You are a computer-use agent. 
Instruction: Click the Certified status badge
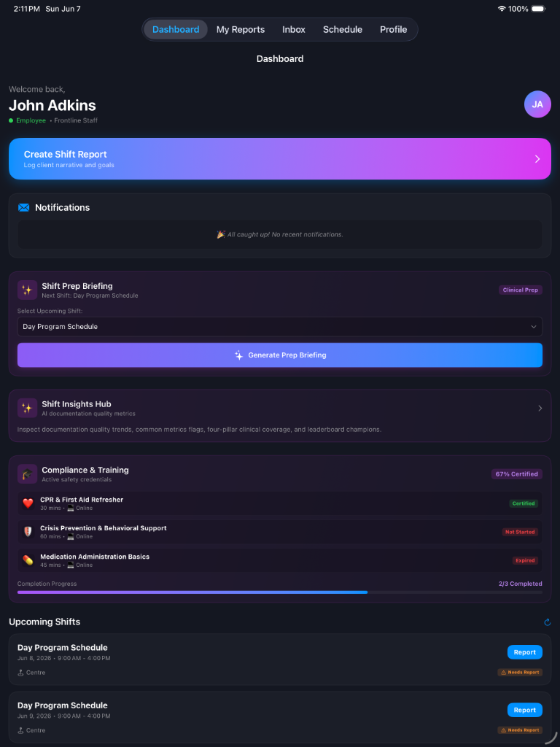coord(524,503)
